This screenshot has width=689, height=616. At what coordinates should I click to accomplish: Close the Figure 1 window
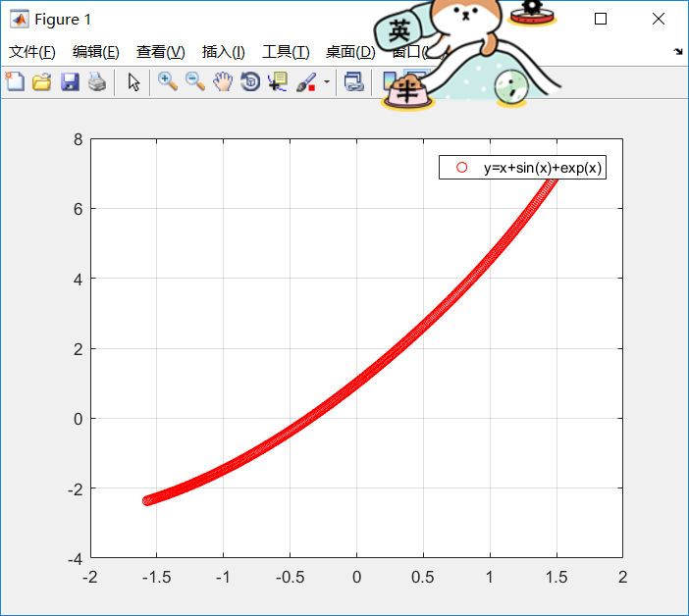(x=659, y=19)
